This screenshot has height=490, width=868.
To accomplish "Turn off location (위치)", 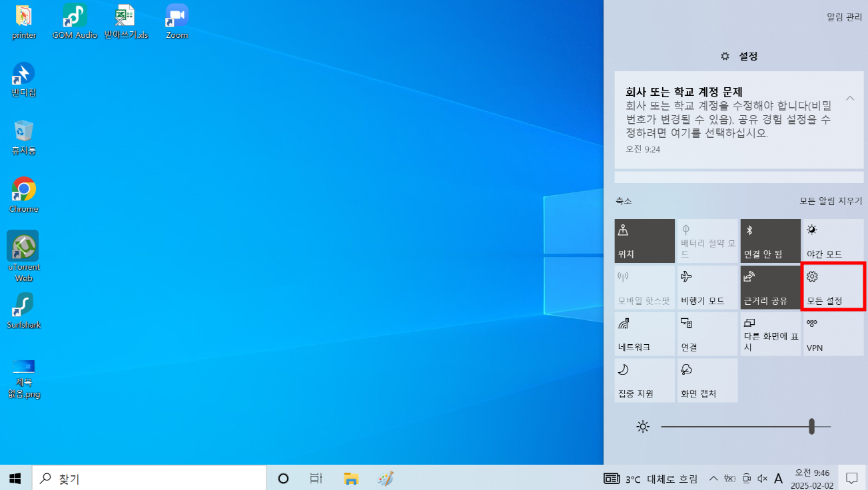I will point(644,240).
